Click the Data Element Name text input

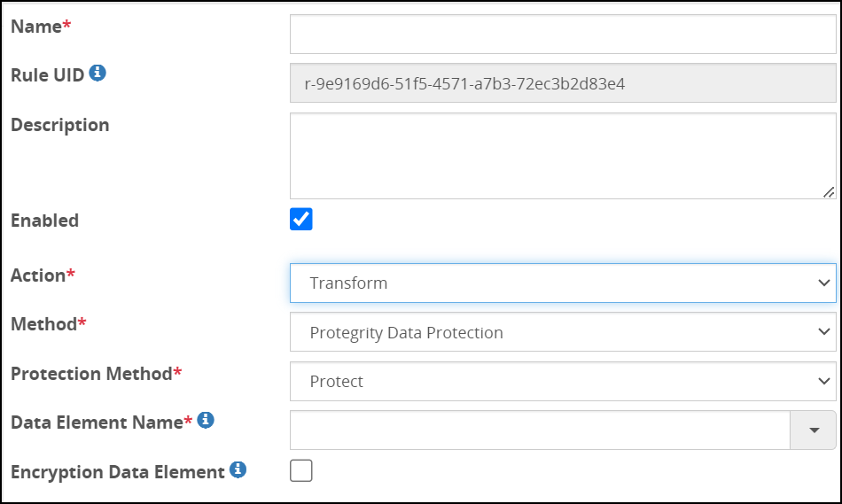click(539, 430)
